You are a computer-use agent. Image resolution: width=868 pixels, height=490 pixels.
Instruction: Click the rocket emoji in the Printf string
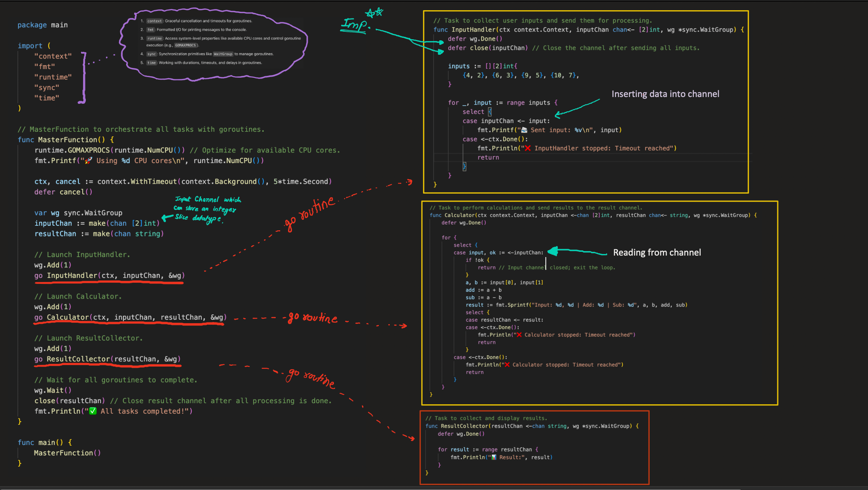click(x=88, y=161)
